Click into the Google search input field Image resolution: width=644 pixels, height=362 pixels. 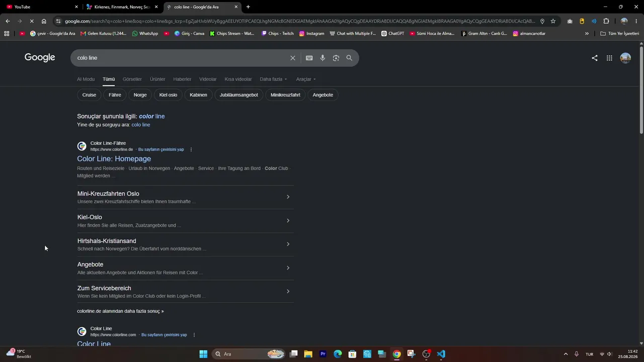click(181, 58)
